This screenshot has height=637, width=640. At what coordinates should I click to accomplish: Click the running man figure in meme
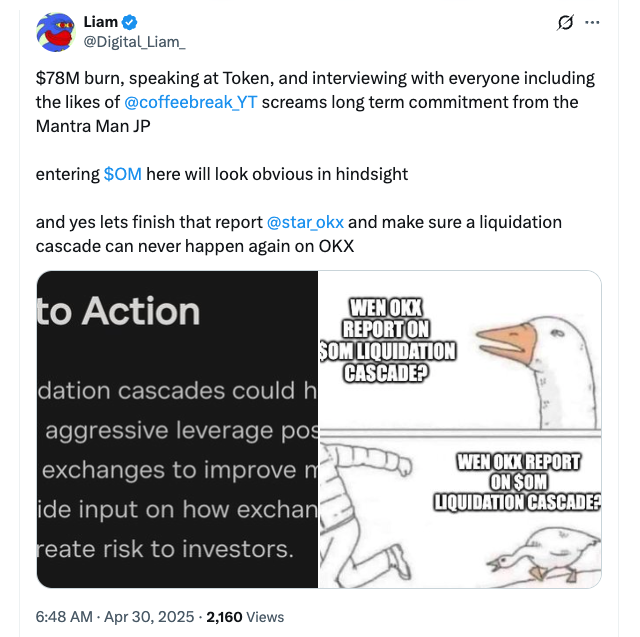pos(363,510)
